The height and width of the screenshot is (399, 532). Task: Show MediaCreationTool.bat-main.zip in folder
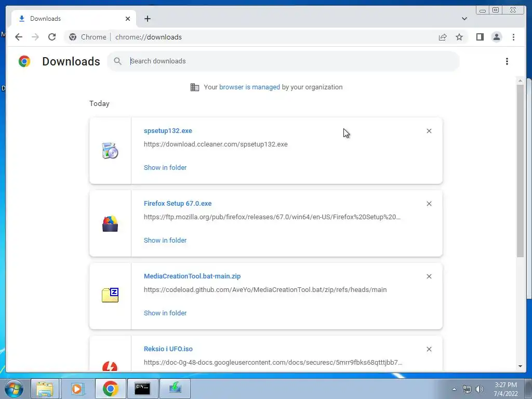click(x=165, y=313)
